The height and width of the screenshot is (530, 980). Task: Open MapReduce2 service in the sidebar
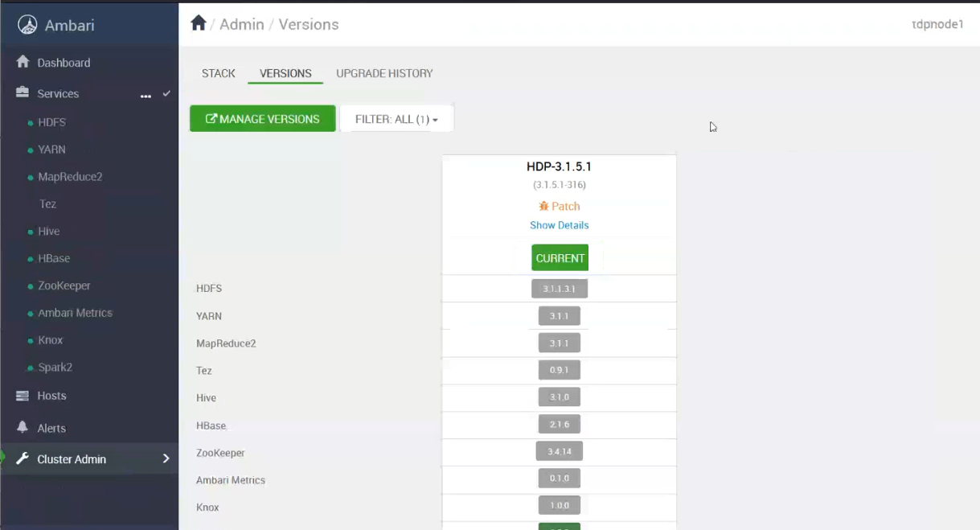(x=70, y=177)
